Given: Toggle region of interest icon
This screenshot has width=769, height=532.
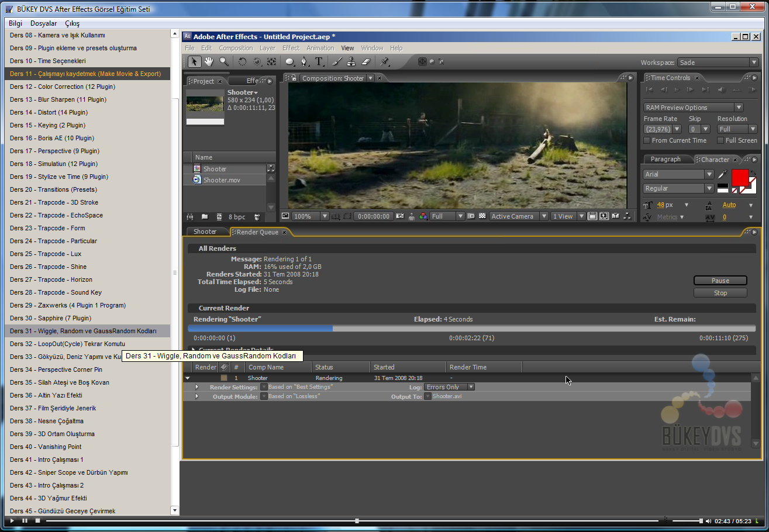Looking at the screenshot, I should point(471,216).
